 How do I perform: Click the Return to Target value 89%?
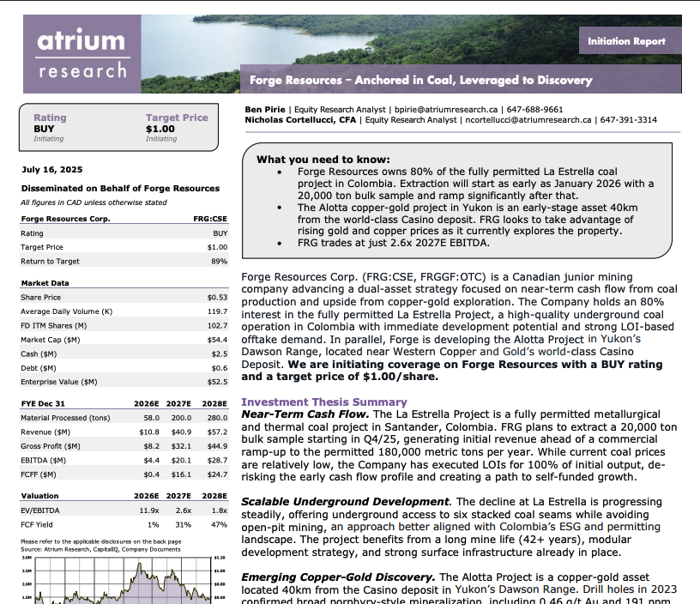pos(220,261)
